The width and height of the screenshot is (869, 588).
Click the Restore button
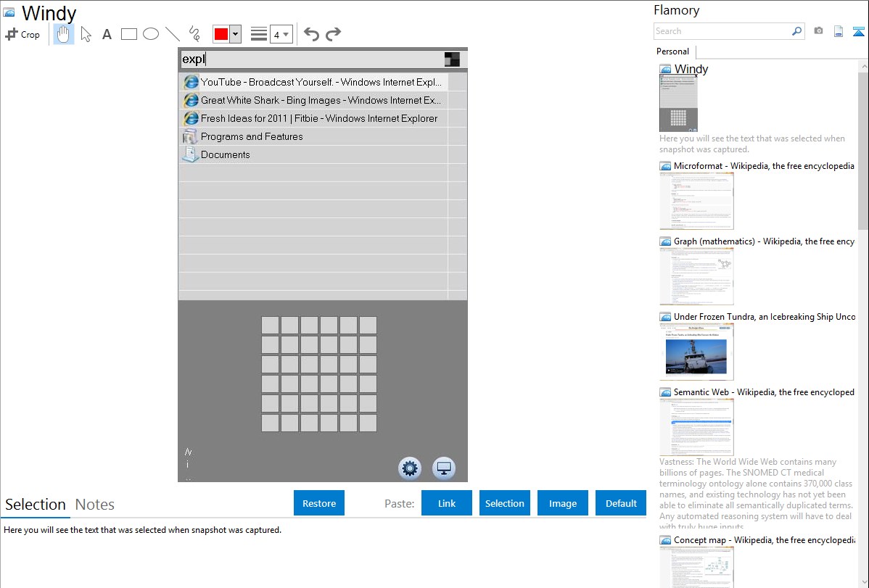[319, 502]
